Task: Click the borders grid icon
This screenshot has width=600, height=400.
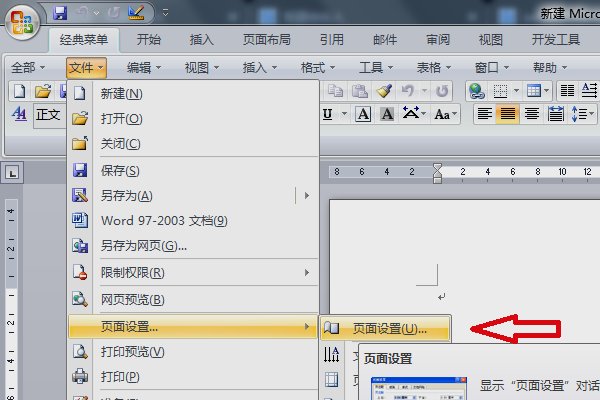Action: click(500, 91)
